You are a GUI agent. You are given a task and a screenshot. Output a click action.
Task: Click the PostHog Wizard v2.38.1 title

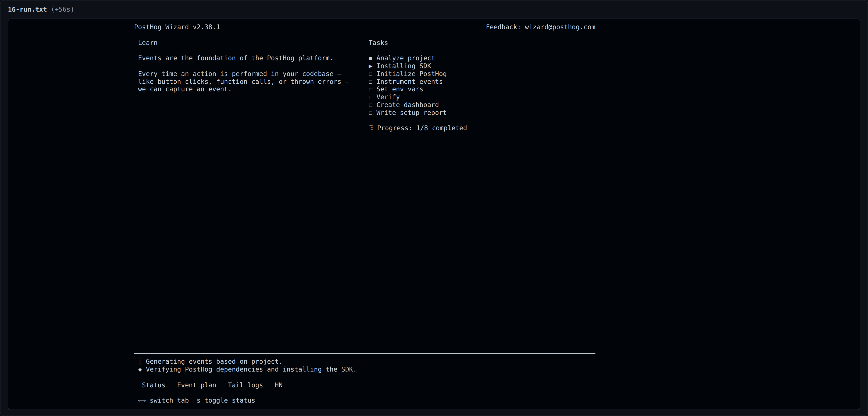click(x=177, y=27)
